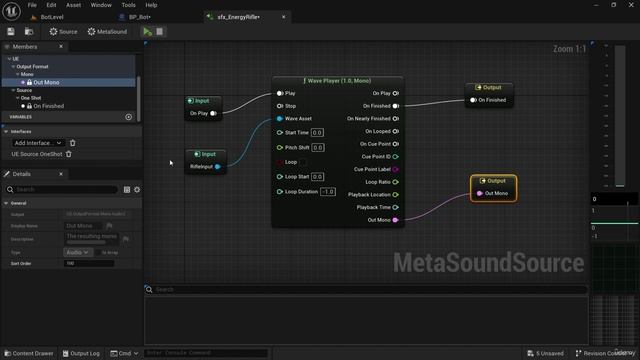
Task: Save the MetaSound asset with the disk icon
Action: pyautogui.click(x=11, y=31)
